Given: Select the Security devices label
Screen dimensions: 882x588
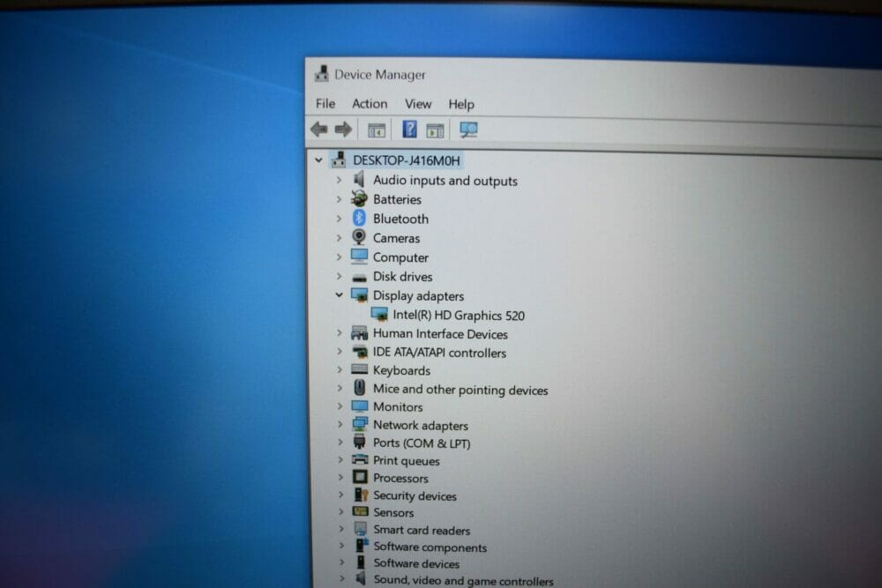Looking at the screenshot, I should 415,495.
